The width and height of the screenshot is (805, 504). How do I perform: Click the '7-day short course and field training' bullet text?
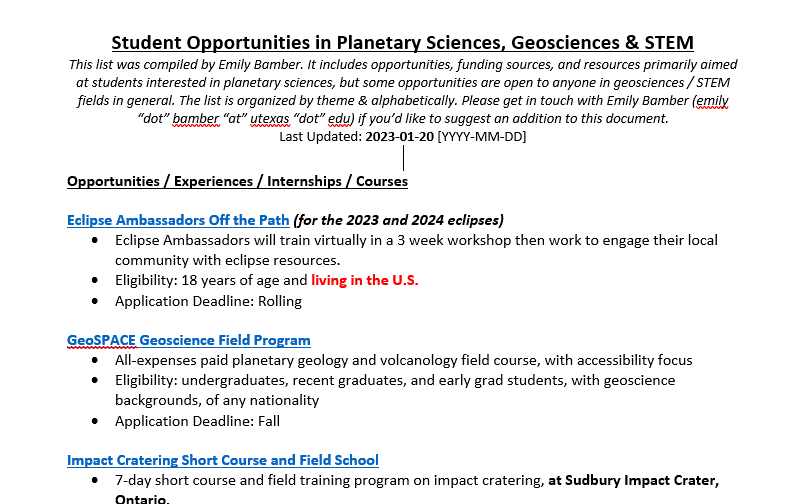[x=329, y=480]
